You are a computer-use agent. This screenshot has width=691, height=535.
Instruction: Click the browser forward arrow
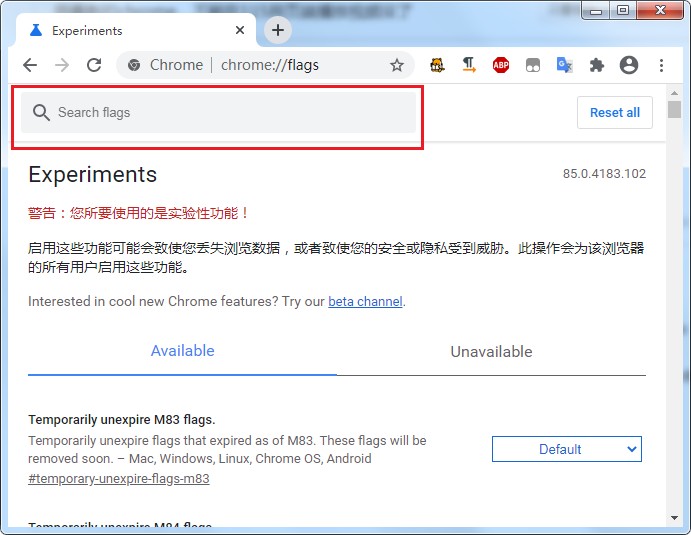[62, 65]
